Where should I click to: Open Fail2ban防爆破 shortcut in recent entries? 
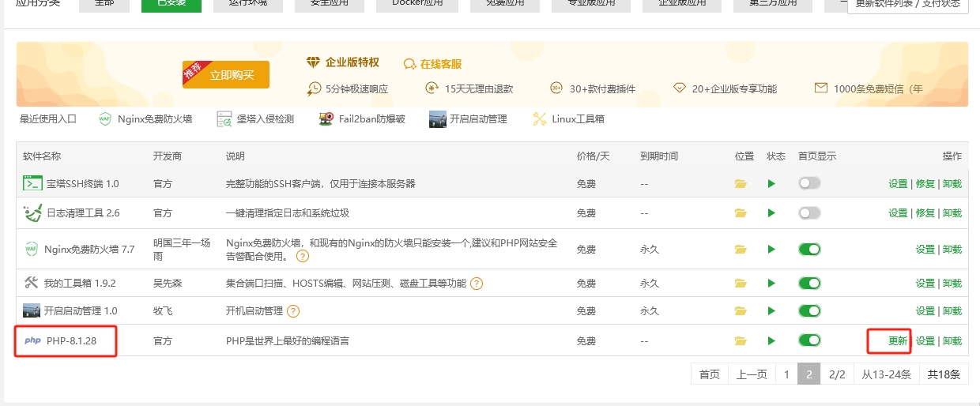[x=362, y=119]
